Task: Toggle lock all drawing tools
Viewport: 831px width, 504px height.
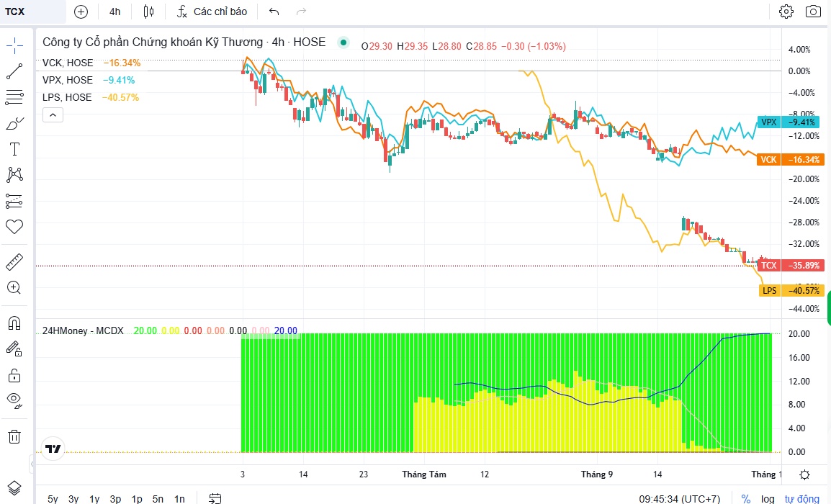Action: [x=14, y=376]
